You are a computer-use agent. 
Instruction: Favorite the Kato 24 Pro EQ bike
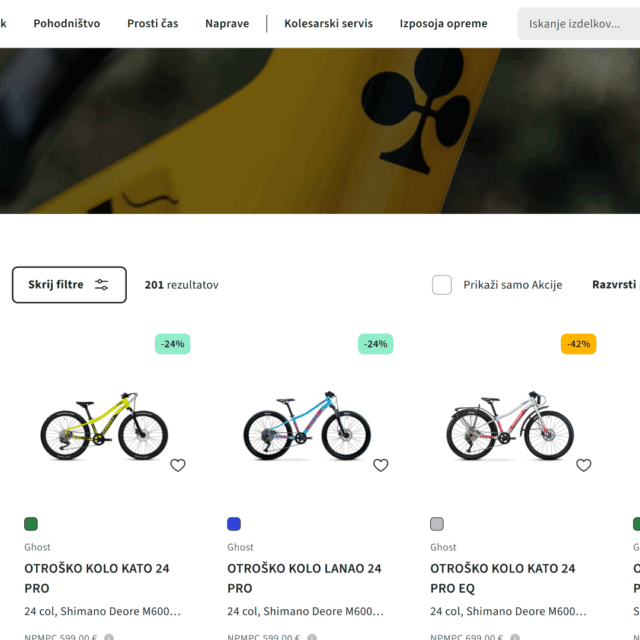(583, 465)
